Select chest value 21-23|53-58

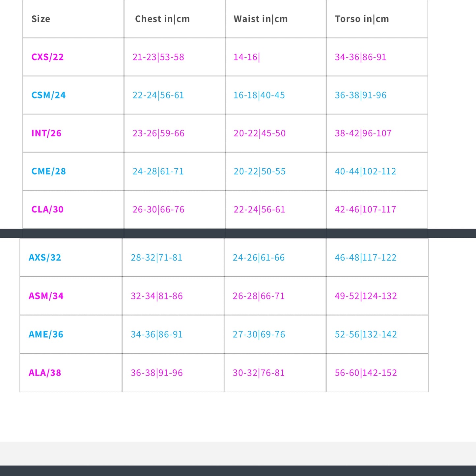tap(158, 57)
